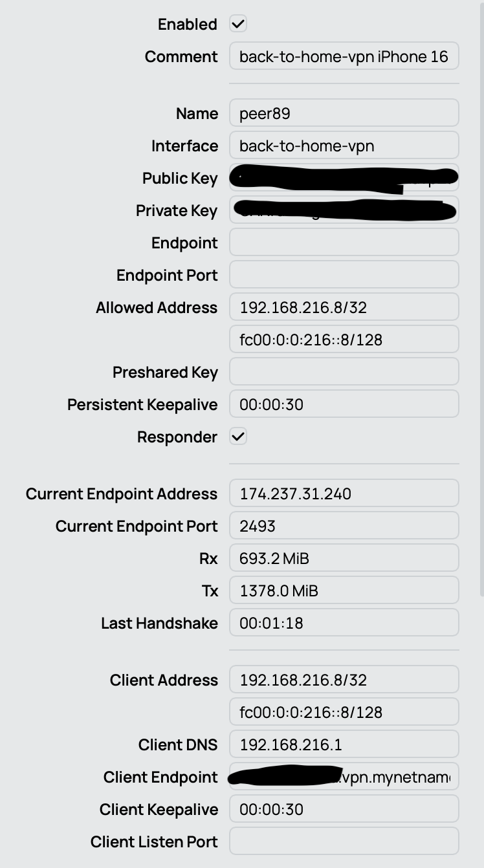Edit the Name field containing peer89
This screenshot has height=868, width=484.
coord(344,114)
